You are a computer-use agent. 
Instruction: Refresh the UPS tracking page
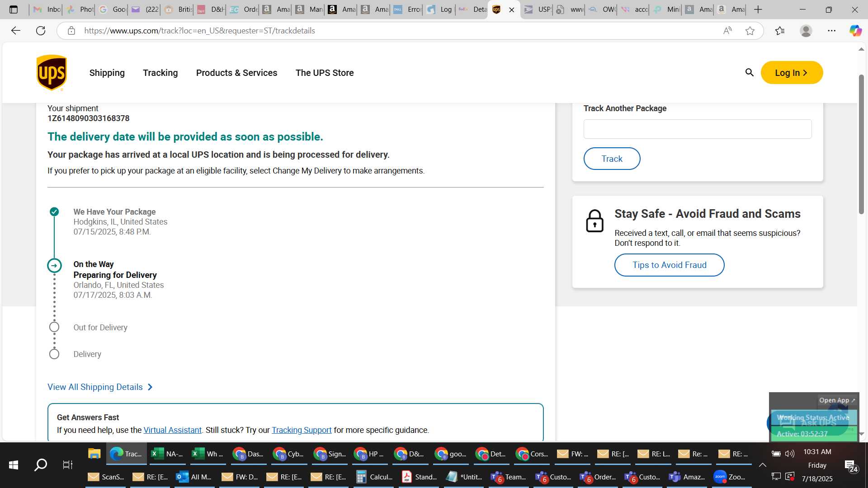click(41, 31)
